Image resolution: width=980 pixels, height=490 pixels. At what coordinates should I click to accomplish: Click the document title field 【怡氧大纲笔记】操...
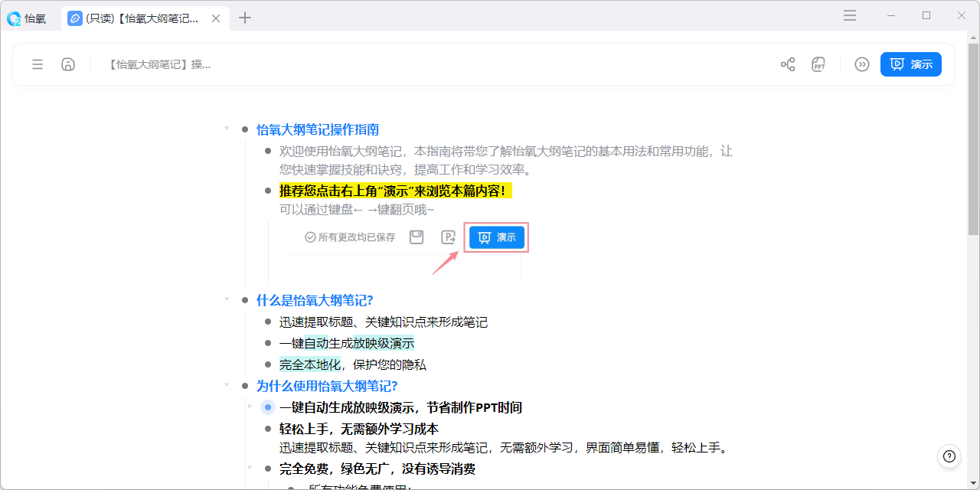[160, 64]
